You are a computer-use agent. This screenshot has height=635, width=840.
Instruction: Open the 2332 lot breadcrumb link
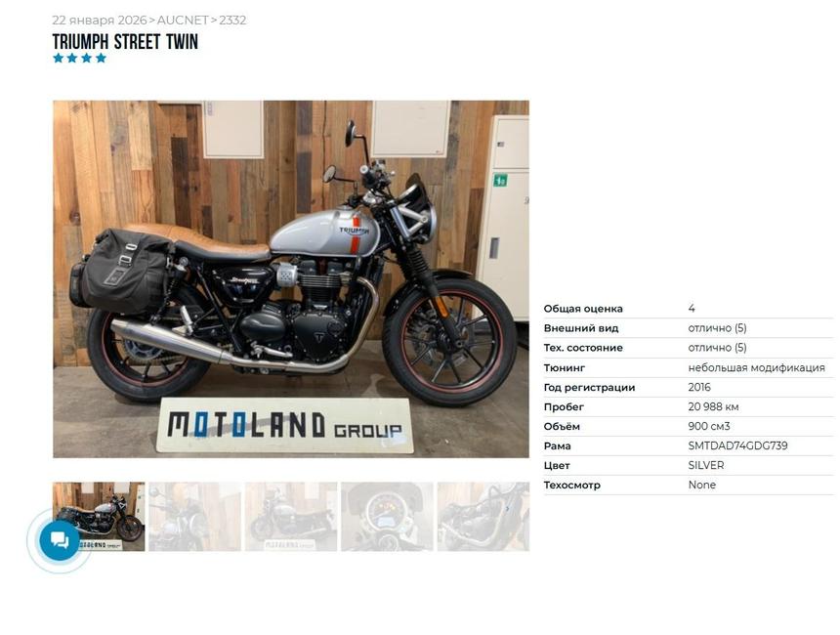(232, 21)
